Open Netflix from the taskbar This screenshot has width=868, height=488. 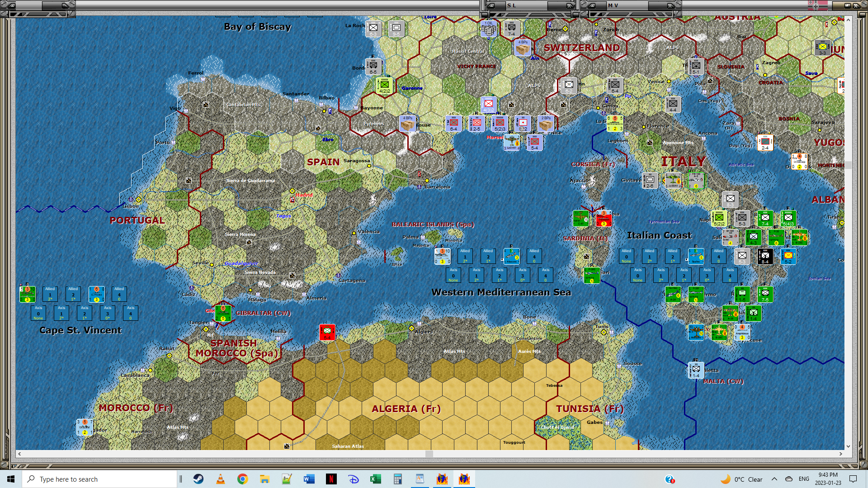[331, 479]
